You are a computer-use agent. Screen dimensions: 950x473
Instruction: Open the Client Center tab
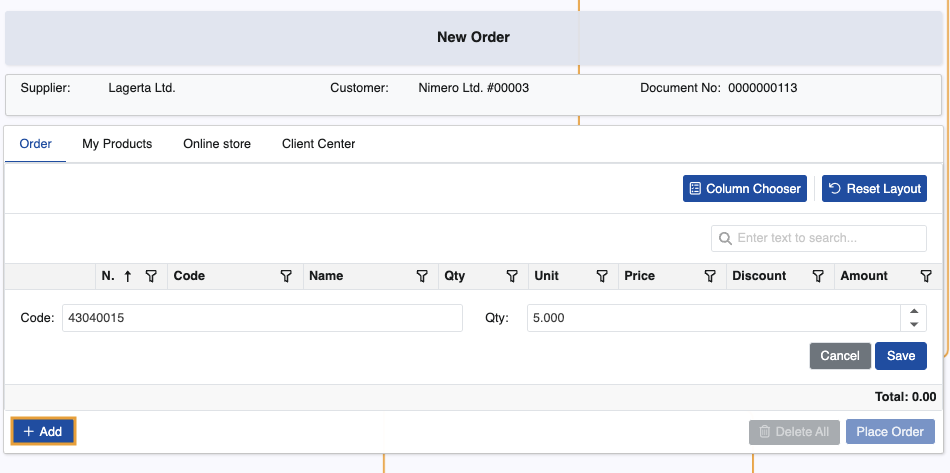(x=319, y=144)
